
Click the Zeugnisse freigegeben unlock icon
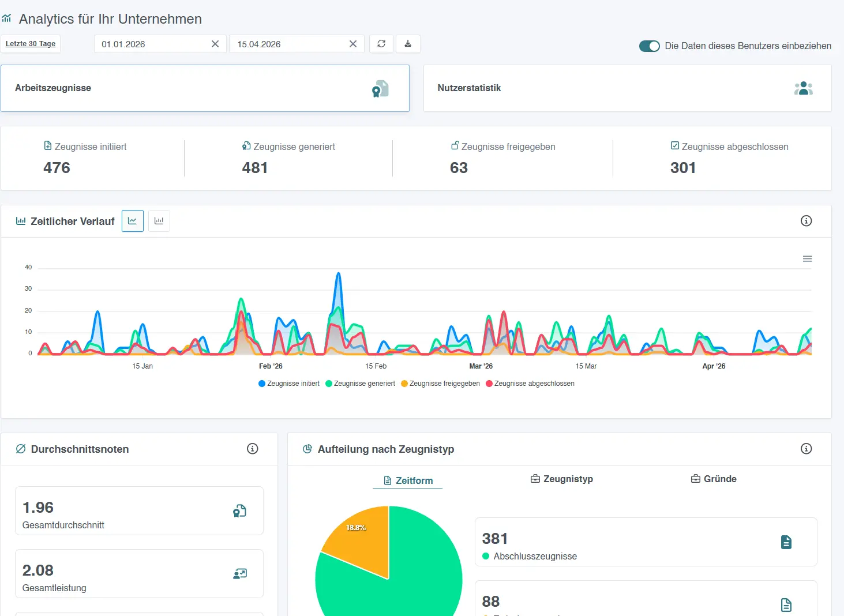click(x=455, y=145)
